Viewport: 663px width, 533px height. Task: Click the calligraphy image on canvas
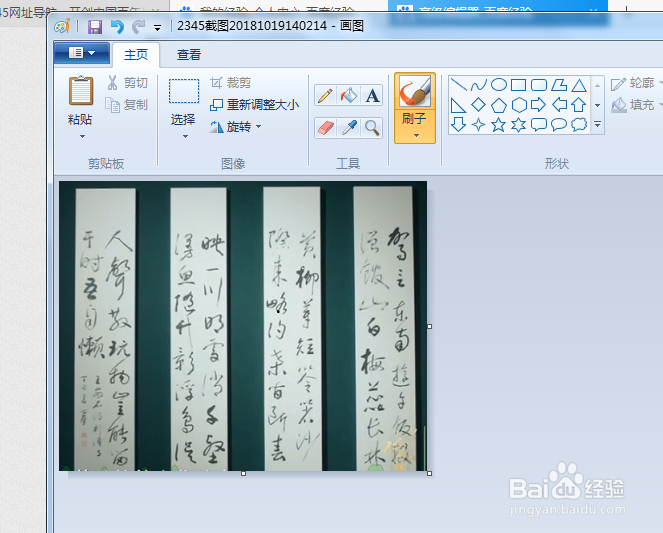pos(243,326)
